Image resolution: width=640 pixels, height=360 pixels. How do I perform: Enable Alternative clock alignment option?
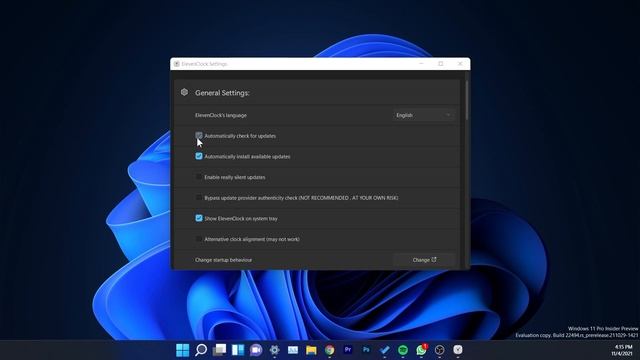tap(199, 239)
